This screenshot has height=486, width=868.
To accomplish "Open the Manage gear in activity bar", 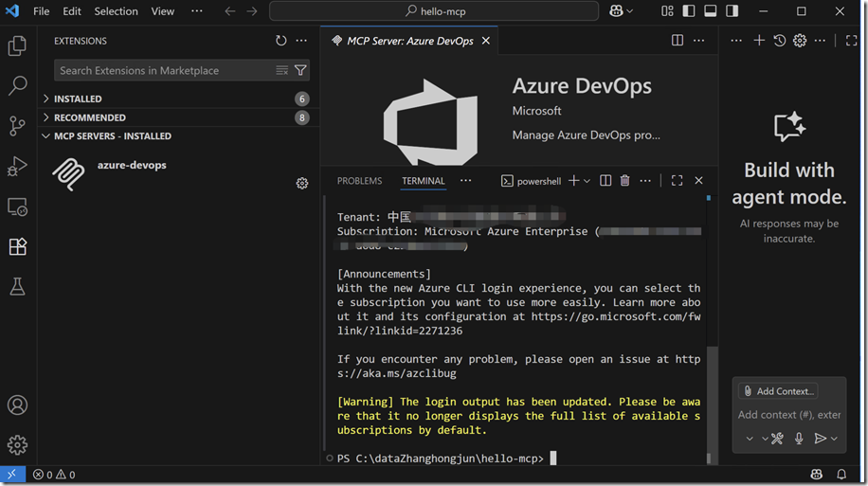I will pyautogui.click(x=17, y=445).
